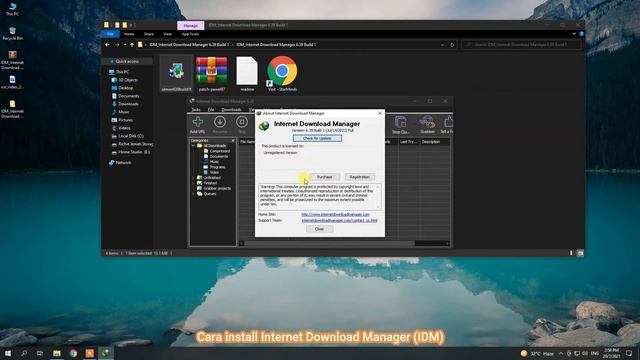Open the View ribbon tab in Explorer

pos(167,34)
